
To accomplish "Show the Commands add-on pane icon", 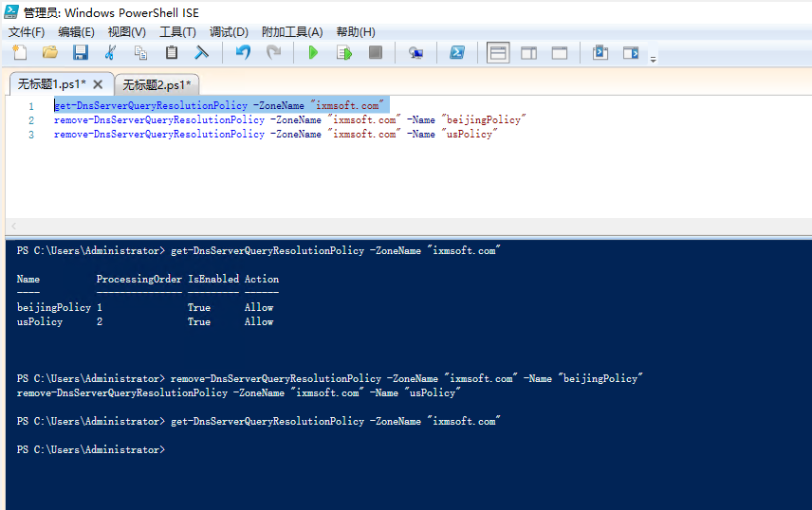I will point(600,53).
